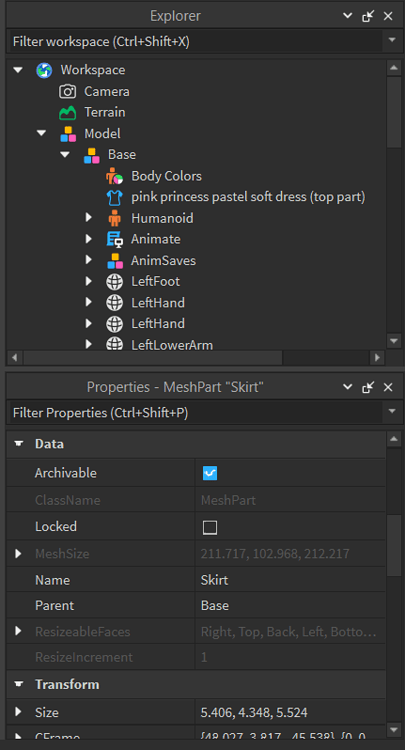
Task: Expand the ResizeableFaces property
Action: 18,631
